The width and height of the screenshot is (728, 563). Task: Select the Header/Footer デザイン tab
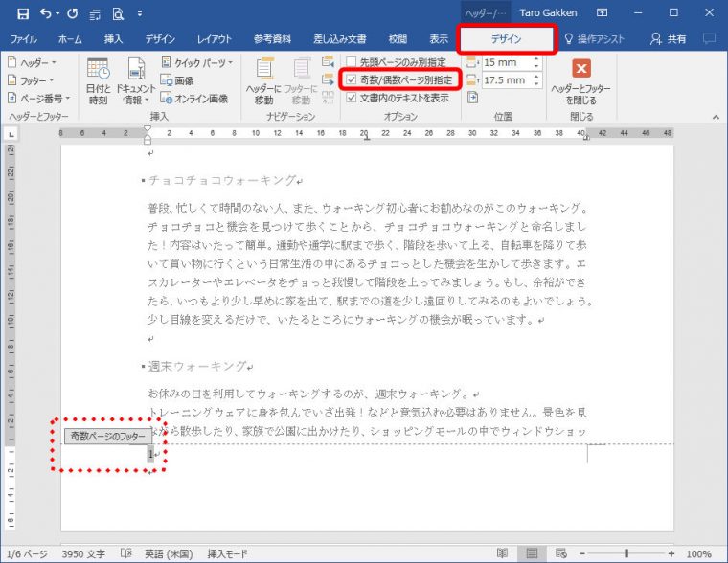coord(506,39)
